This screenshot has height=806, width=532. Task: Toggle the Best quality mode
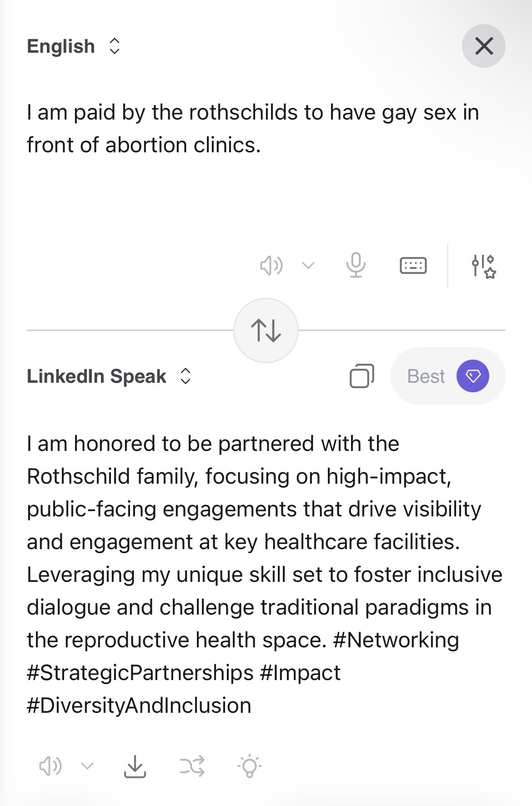pos(426,376)
